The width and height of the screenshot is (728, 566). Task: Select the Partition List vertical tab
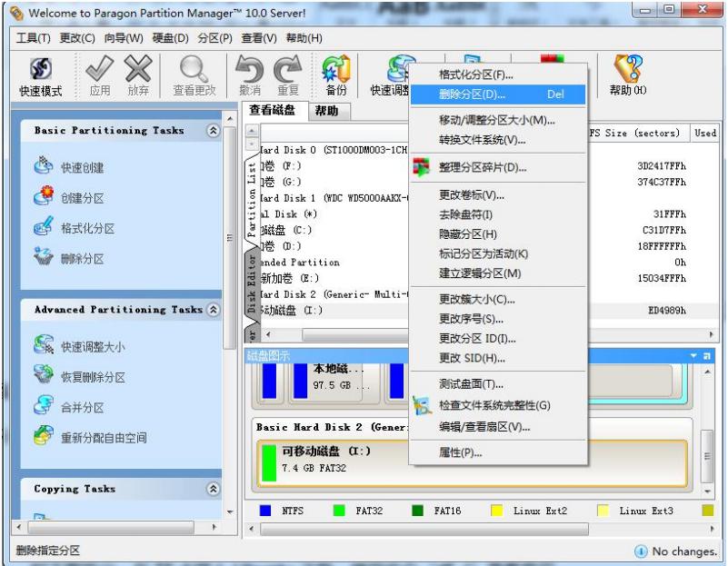click(252, 200)
